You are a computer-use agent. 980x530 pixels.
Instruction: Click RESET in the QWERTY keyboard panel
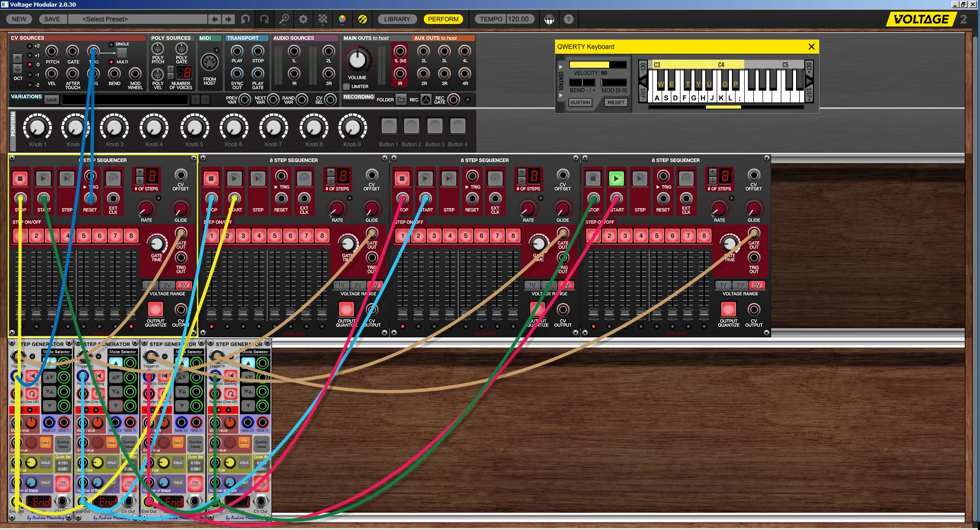tap(616, 102)
